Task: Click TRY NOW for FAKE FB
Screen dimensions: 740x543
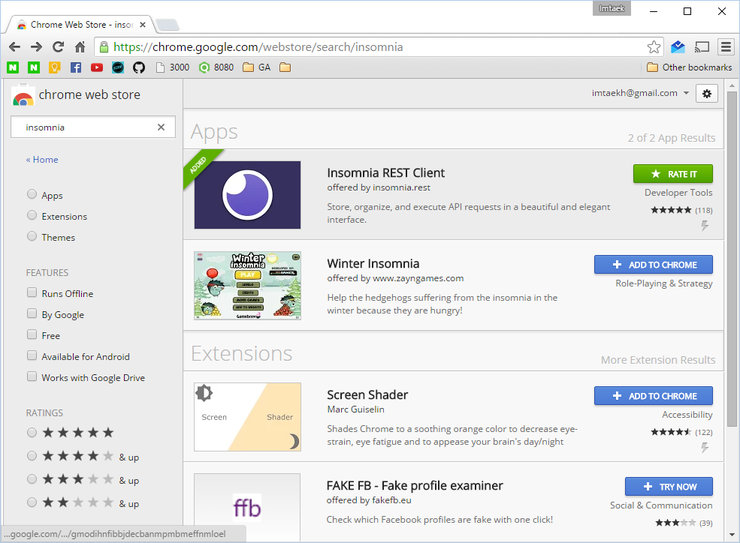Action: click(669, 486)
